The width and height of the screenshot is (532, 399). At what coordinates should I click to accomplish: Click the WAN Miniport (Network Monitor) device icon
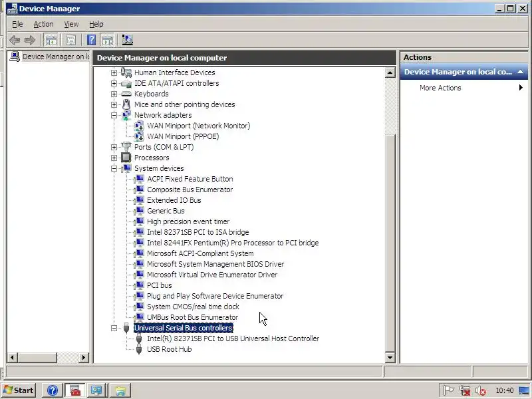[x=139, y=126]
